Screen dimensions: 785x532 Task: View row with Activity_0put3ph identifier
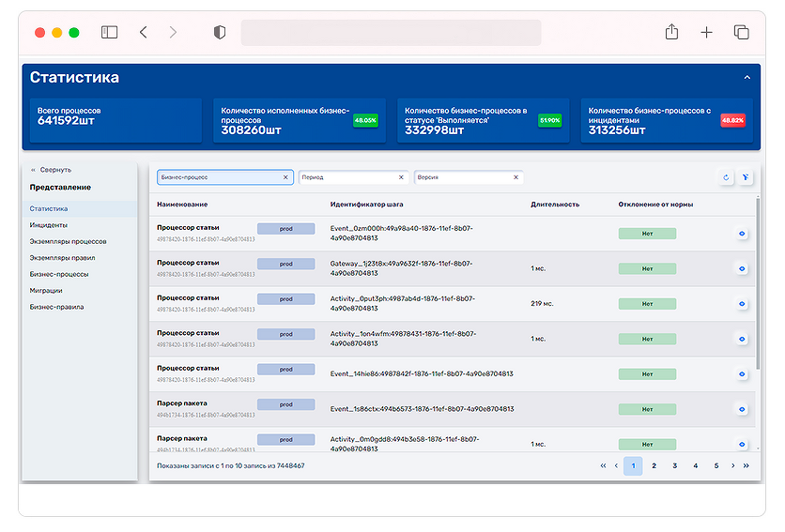742,304
